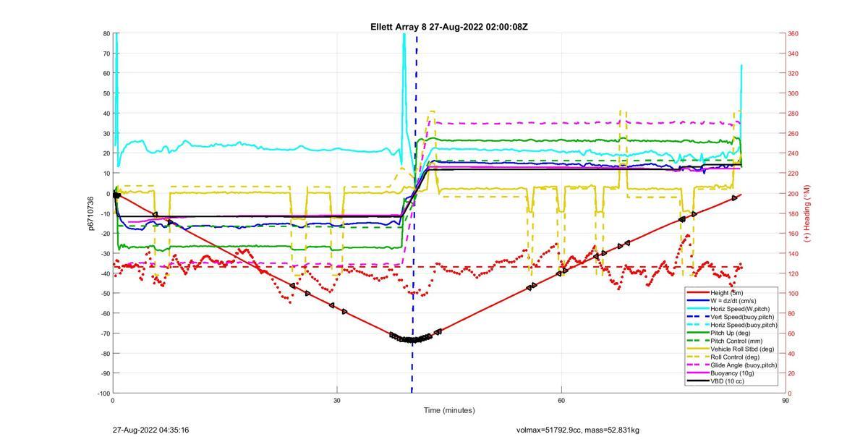Select the red '120' heading tick label
868x442 pixels.
793,273
